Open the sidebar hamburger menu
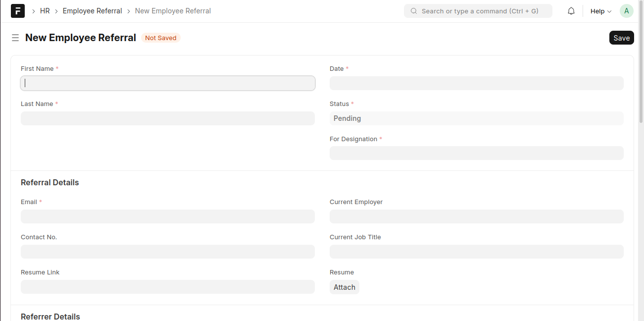 15,38
